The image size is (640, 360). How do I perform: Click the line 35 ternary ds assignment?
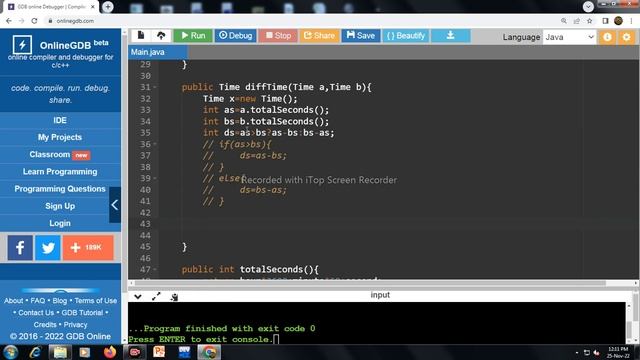[269, 133]
